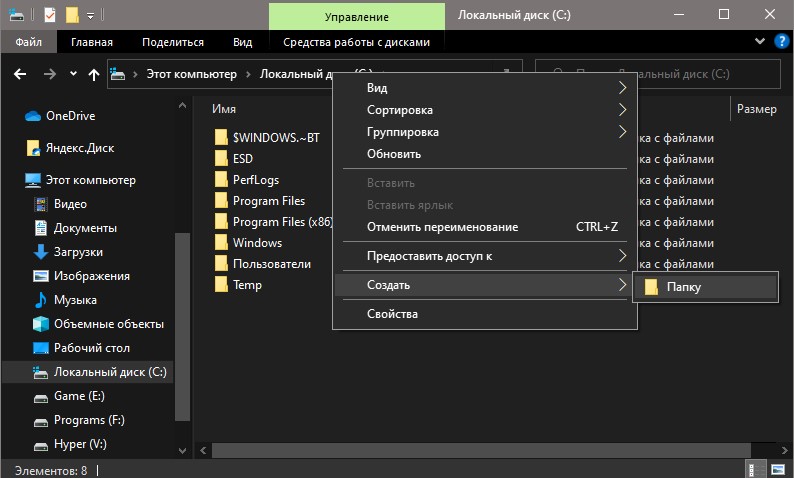Click the $WINDOWS.~BT folder icon
Screen dimensions: 794x478
pos(221,137)
